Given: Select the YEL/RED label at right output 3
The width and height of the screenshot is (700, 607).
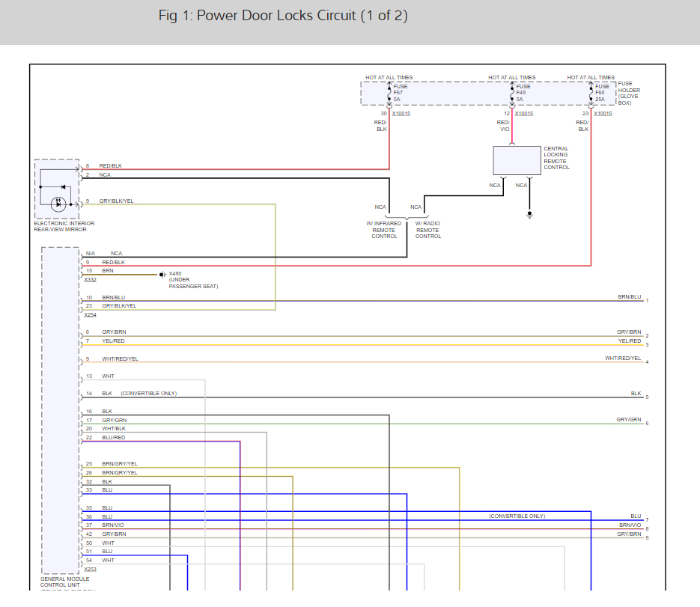Looking at the screenshot, I should [630, 341].
